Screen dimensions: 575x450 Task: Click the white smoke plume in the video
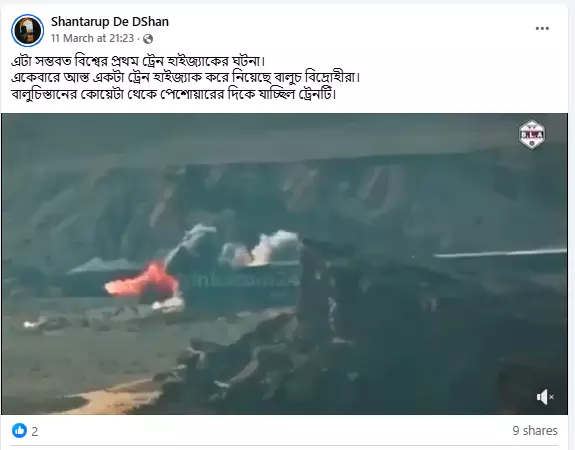point(273,246)
